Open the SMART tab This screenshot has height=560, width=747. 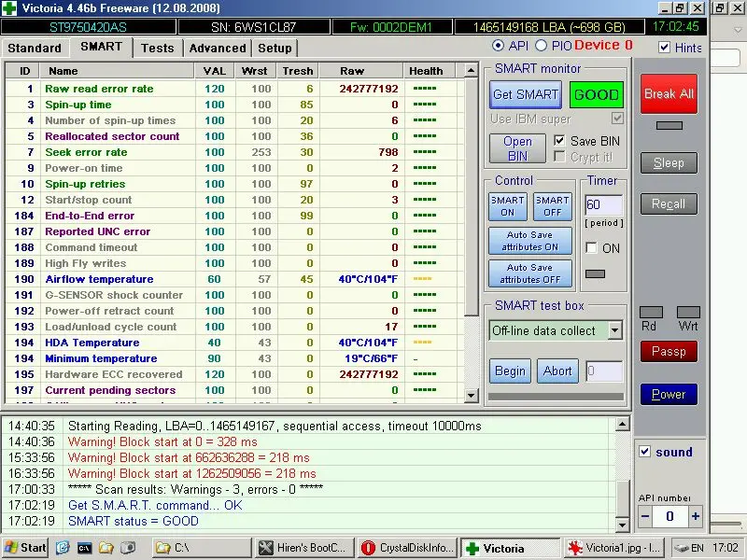(101, 47)
